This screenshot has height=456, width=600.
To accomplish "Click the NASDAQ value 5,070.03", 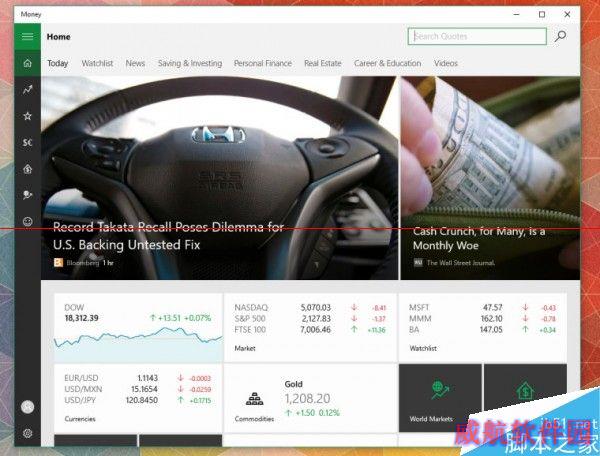I will tap(316, 308).
